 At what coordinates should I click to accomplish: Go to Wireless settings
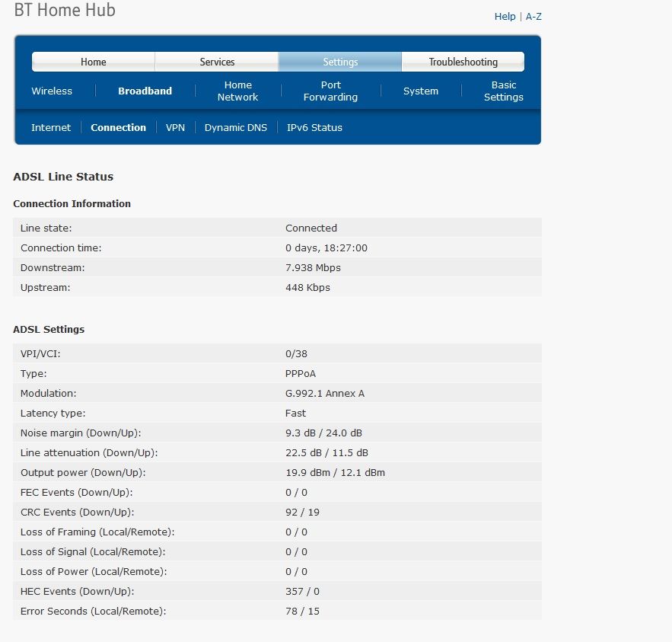52,91
